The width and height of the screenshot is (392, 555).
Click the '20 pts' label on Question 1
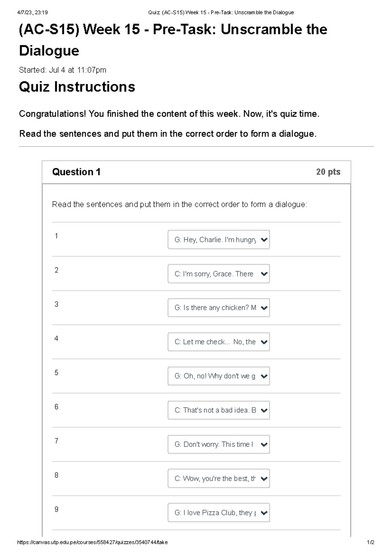[328, 172]
